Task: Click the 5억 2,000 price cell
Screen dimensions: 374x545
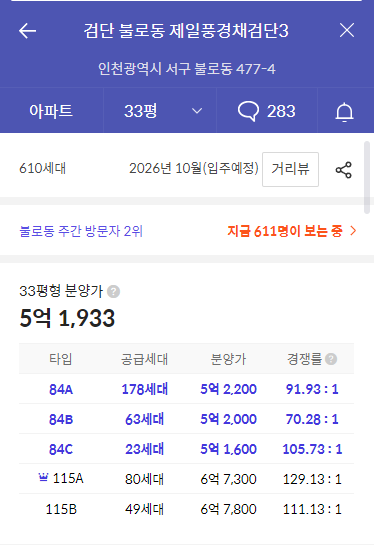Action: (228, 419)
